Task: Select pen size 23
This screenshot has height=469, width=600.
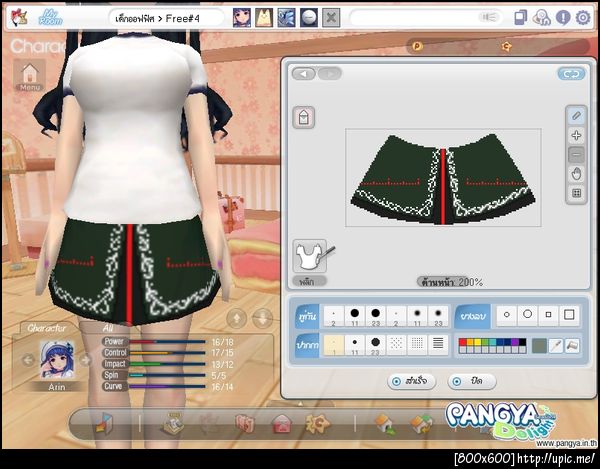Action: point(375,345)
